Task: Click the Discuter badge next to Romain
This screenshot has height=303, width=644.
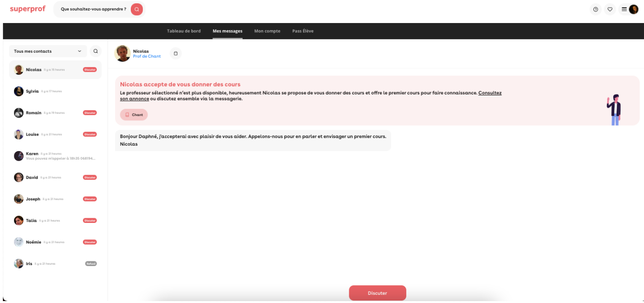Action: tap(90, 113)
